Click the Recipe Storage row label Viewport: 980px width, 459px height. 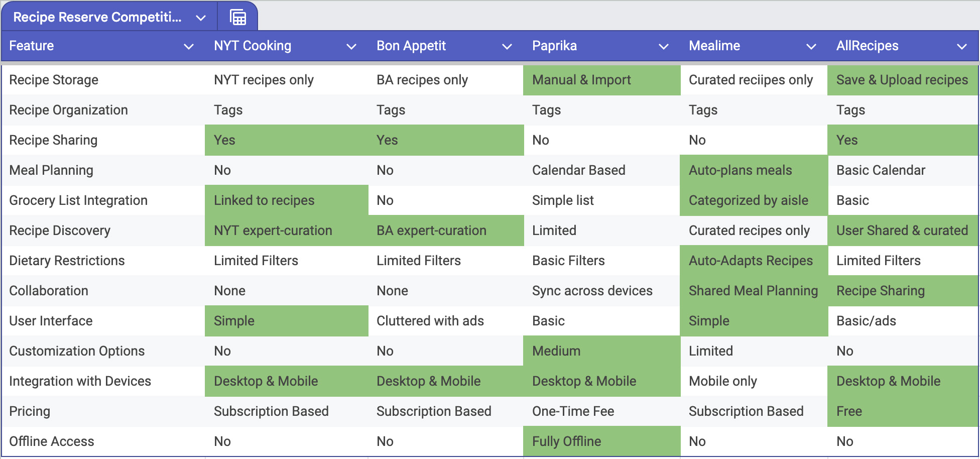coord(54,80)
